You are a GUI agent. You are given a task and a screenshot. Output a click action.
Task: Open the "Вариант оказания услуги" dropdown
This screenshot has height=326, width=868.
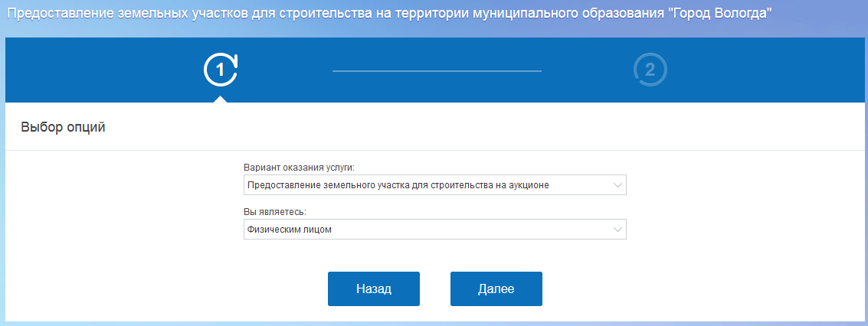434,185
